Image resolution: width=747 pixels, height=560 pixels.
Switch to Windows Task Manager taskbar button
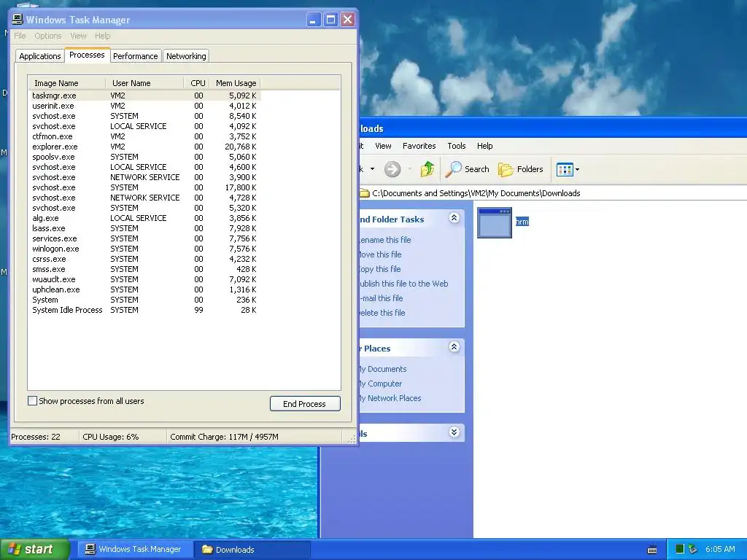pos(133,549)
